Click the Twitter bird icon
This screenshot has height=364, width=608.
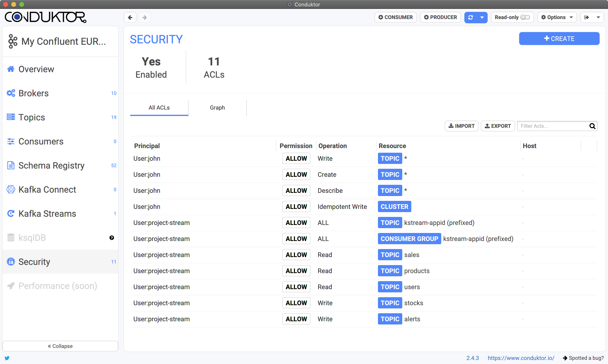tap(7, 358)
